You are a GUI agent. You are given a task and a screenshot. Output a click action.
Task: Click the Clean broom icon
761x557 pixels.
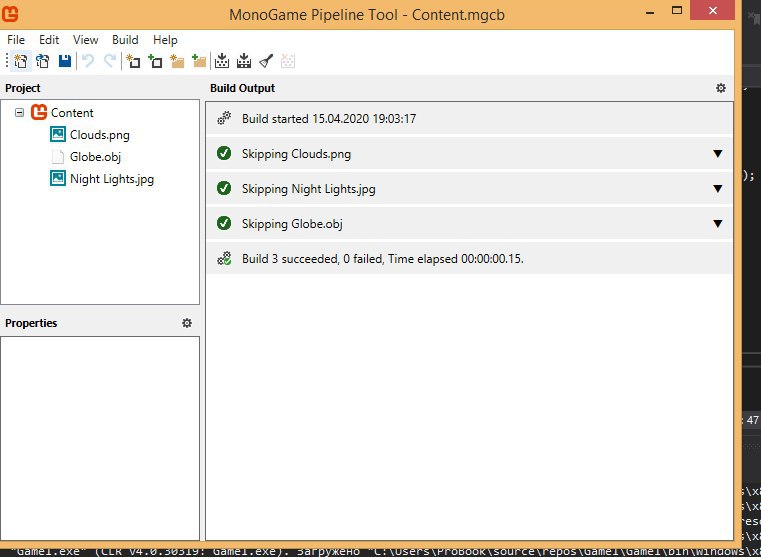(266, 61)
